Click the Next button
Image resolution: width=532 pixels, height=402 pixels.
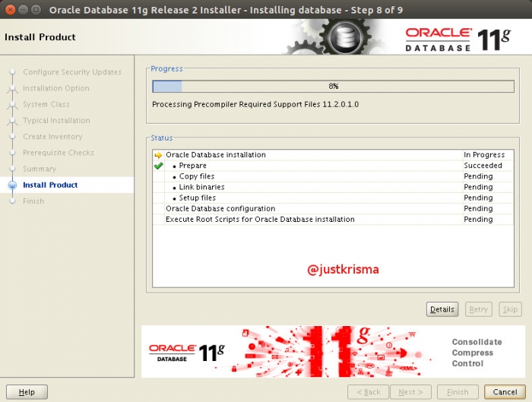tap(410, 392)
